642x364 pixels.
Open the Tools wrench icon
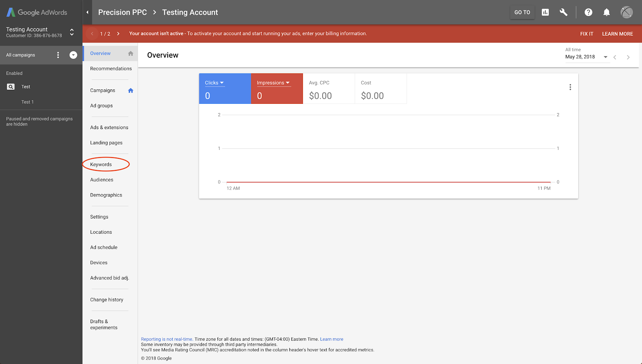[x=563, y=12]
